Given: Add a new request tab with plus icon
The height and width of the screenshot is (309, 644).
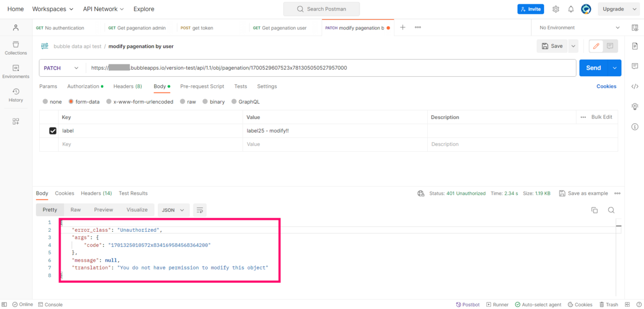Looking at the screenshot, I should click(x=402, y=27).
